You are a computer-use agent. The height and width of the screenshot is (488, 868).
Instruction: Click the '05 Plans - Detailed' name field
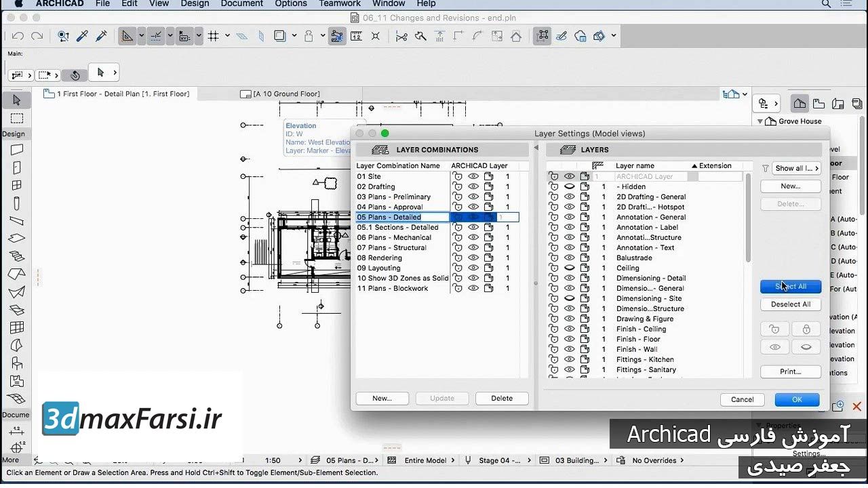click(403, 218)
